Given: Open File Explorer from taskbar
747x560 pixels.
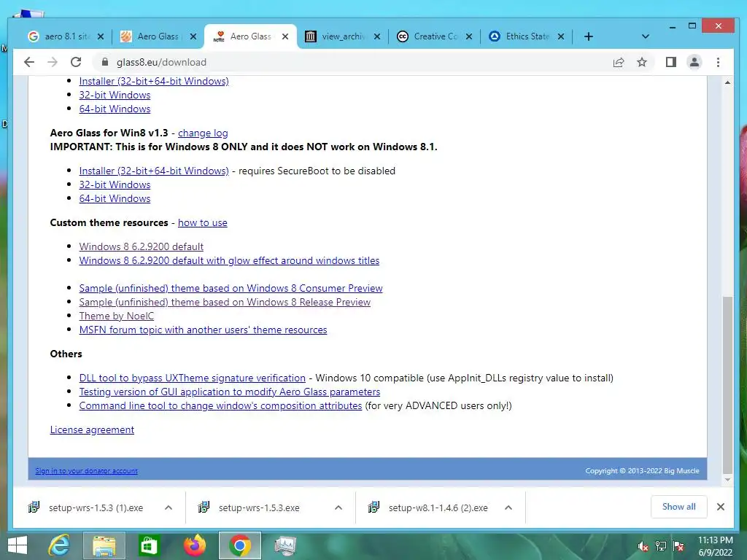Looking at the screenshot, I should [x=104, y=545].
